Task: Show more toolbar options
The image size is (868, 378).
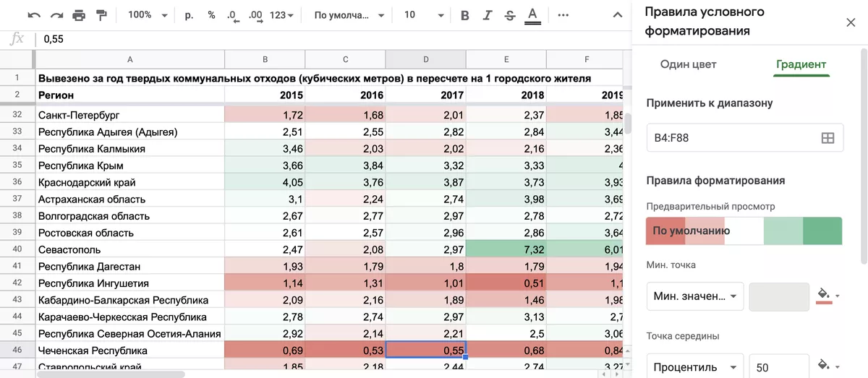Action: click(x=563, y=15)
